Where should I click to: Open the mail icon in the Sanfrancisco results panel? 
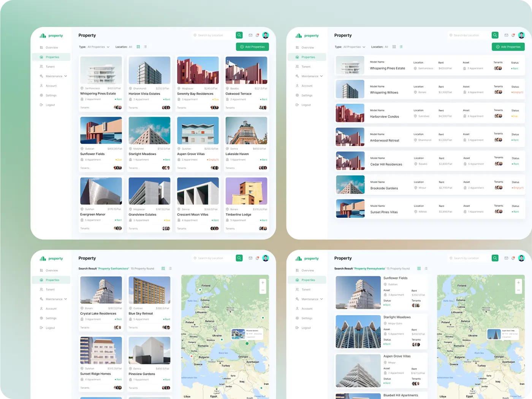click(250, 258)
